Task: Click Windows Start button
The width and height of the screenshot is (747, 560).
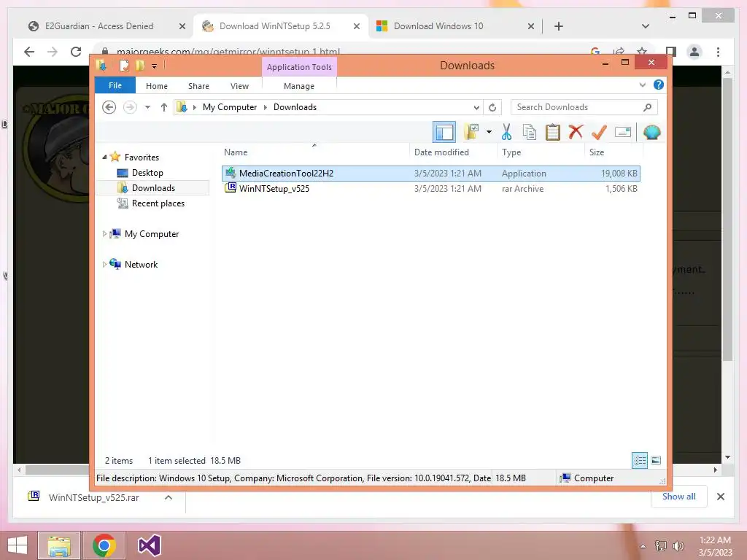Action: click(18, 545)
